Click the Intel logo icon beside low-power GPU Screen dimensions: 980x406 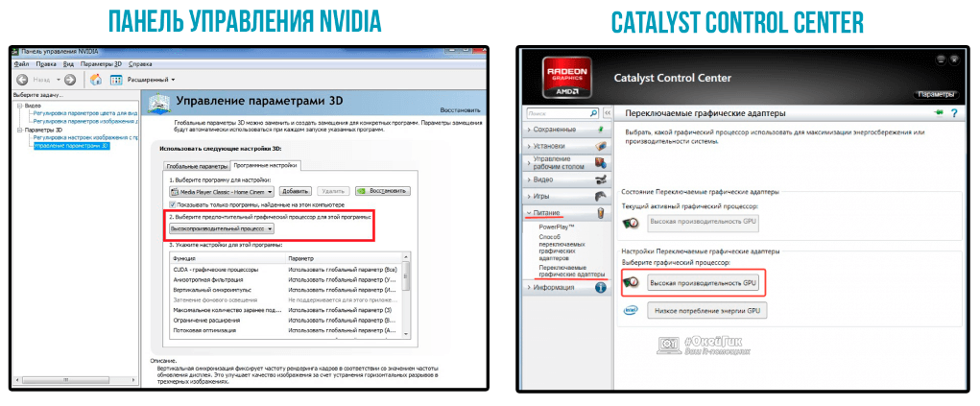pos(631,311)
